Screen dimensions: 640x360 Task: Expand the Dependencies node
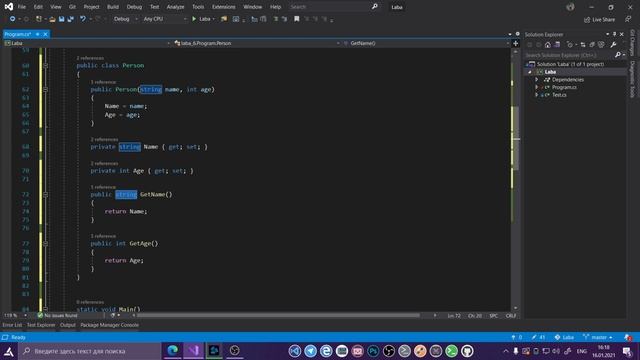(x=537, y=80)
